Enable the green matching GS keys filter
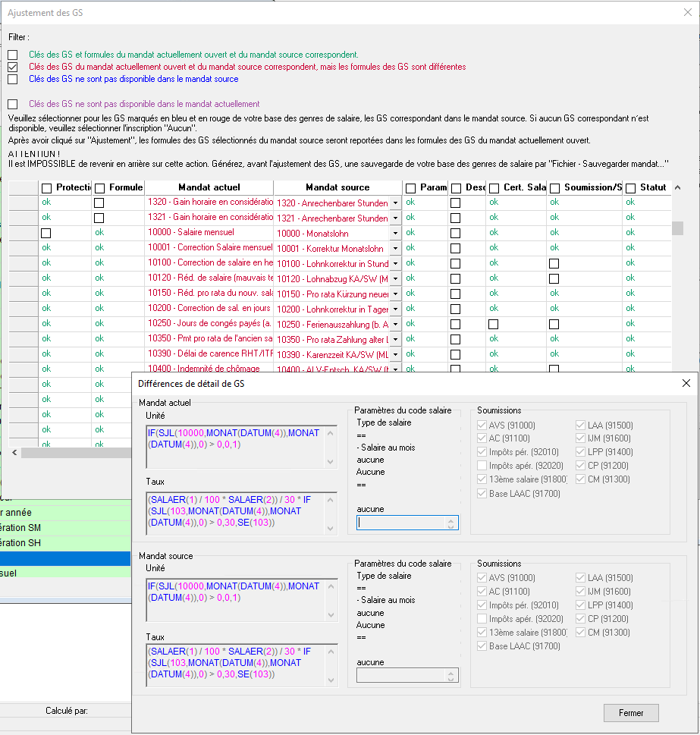This screenshot has height=735, width=700. pos(13,55)
